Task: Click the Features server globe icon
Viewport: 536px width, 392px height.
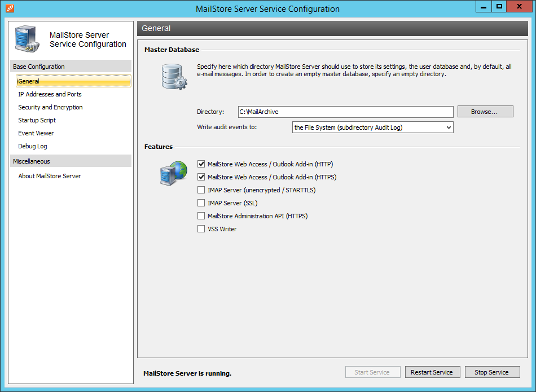Action: [174, 173]
